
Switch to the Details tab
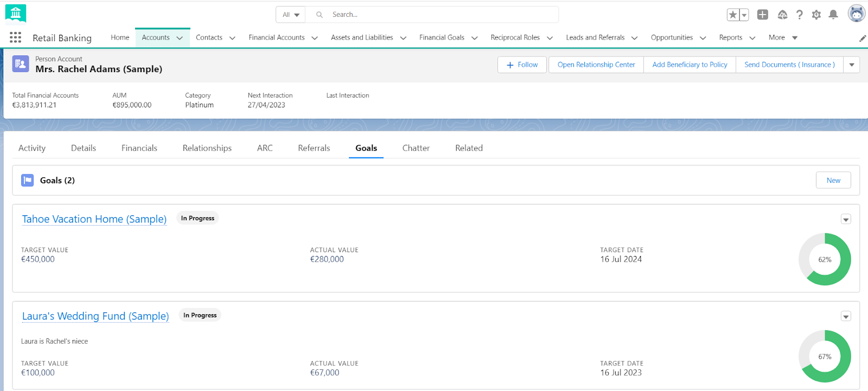(x=84, y=148)
